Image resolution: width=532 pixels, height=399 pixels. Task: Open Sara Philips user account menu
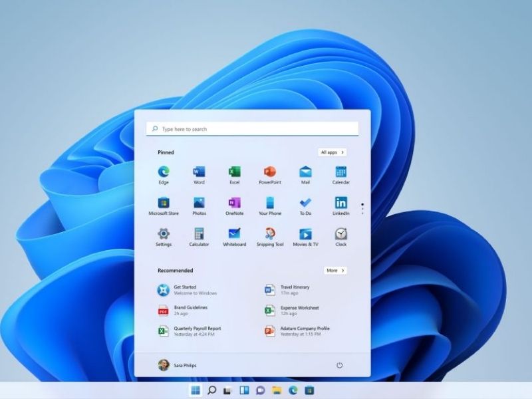tap(177, 365)
